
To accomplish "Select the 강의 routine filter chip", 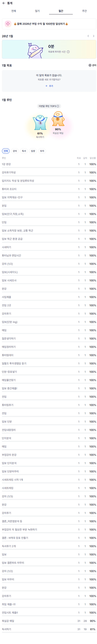I will click(x=15, y=151).
